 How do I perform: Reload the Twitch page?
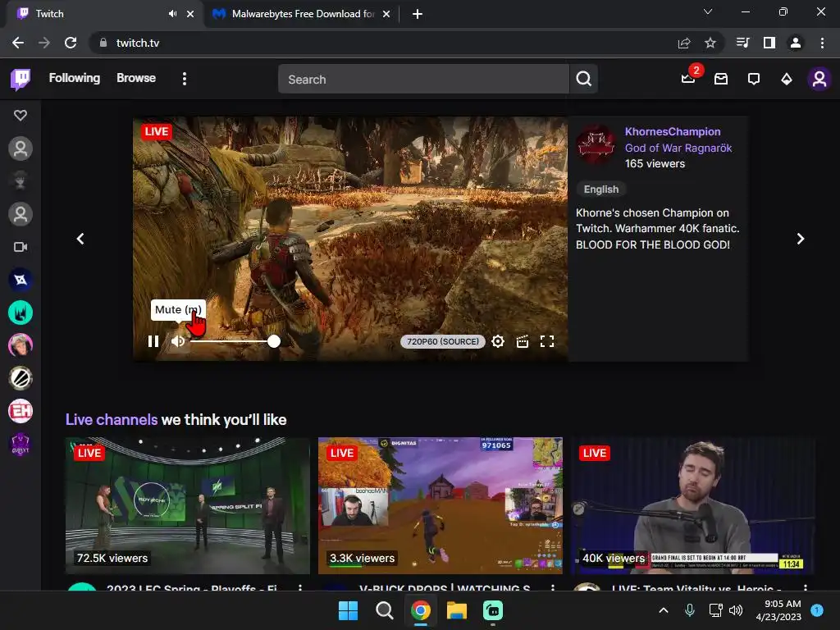coord(71,43)
